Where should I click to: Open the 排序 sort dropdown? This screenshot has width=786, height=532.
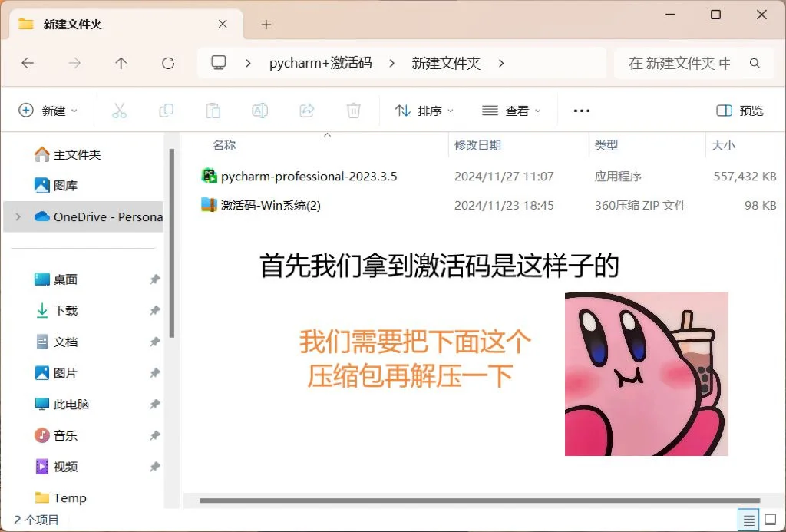424,110
